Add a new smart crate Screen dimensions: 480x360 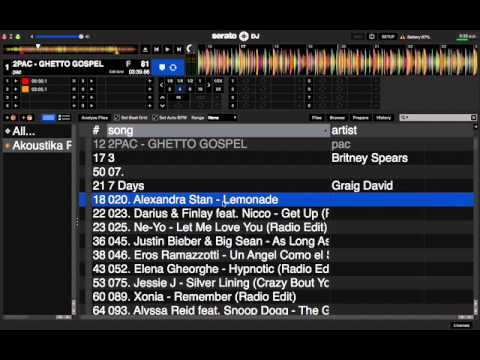tap(27, 118)
